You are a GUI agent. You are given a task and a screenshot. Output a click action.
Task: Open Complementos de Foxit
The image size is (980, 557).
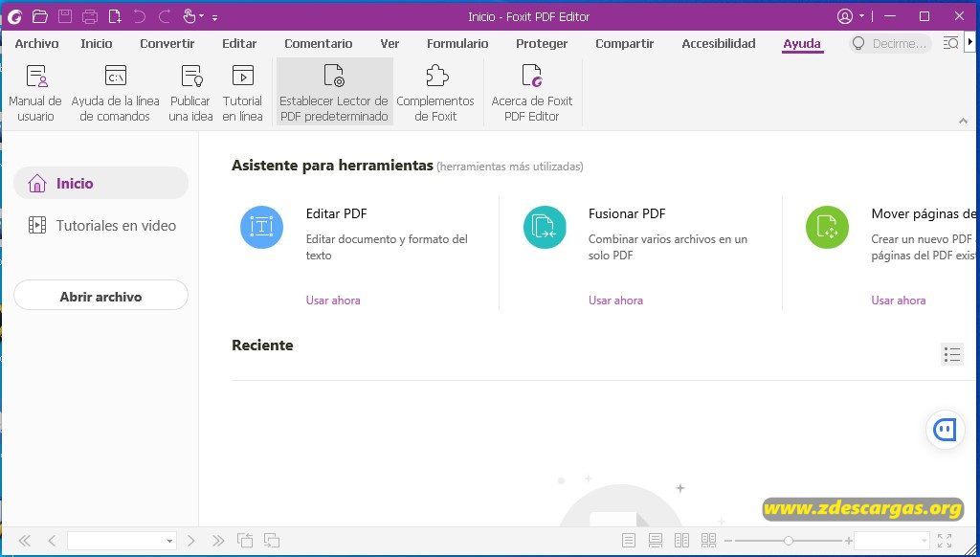pos(435,93)
